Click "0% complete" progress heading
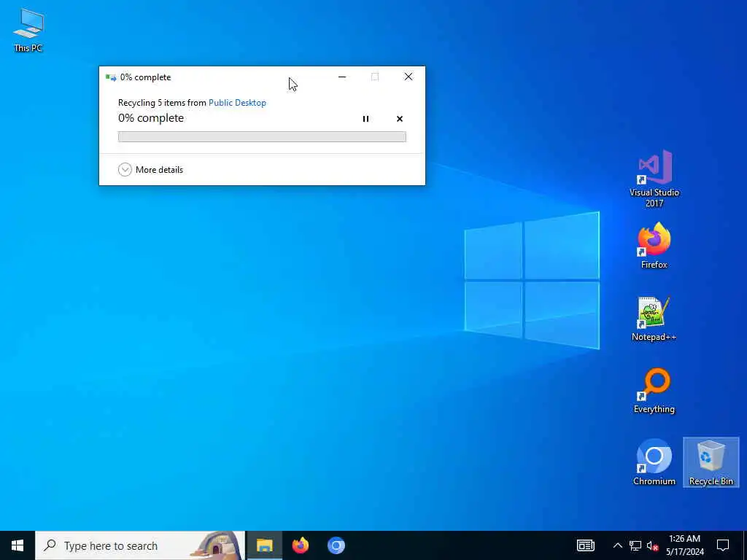Viewport: 747px width, 560px height. coord(151,118)
